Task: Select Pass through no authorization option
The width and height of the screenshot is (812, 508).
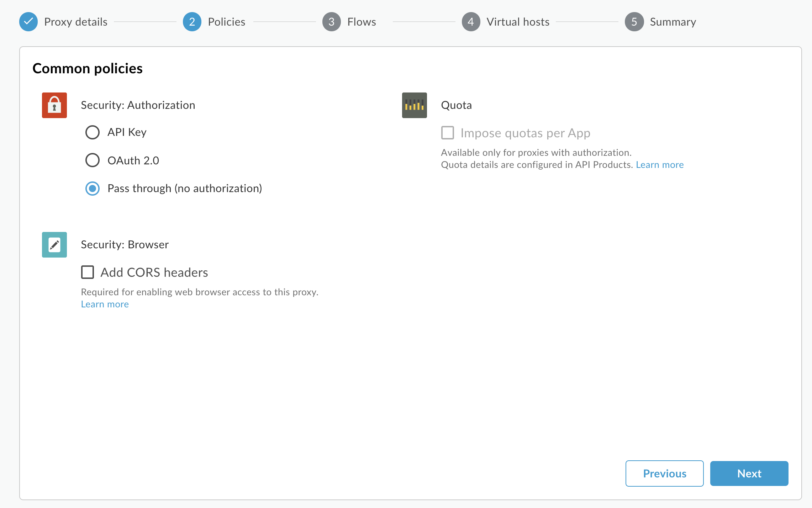Action: click(x=92, y=188)
